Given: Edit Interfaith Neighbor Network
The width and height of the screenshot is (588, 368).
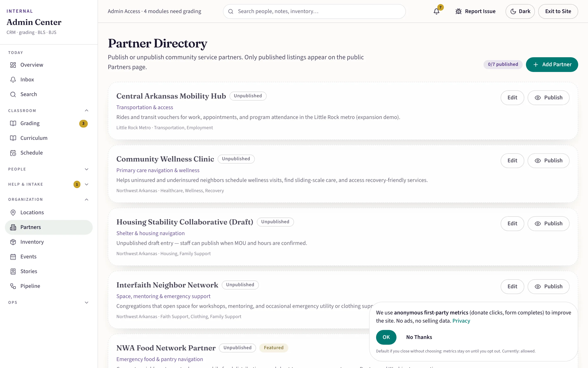Looking at the screenshot, I should pyautogui.click(x=512, y=286).
